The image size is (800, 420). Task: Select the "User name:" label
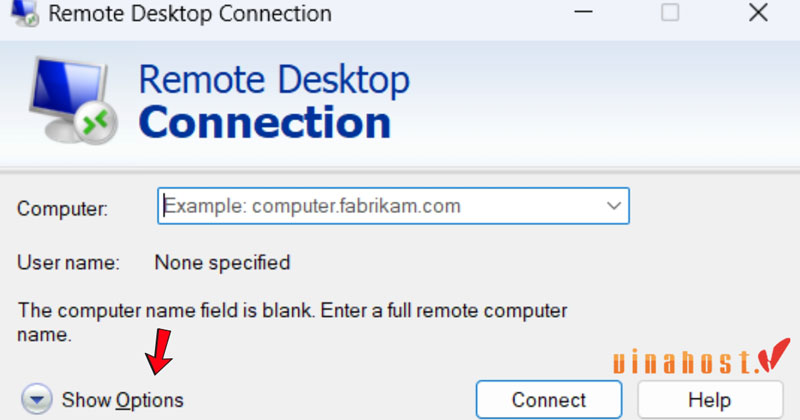coord(68,263)
